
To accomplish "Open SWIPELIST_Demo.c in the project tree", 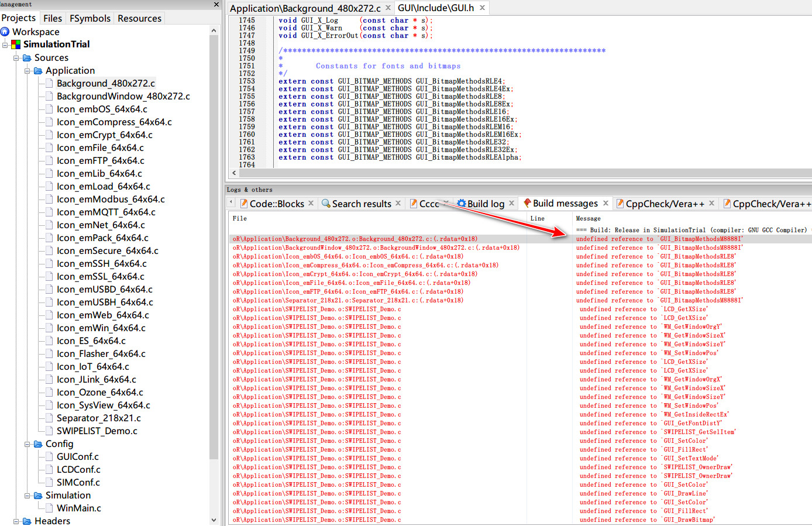I will 97,431.
